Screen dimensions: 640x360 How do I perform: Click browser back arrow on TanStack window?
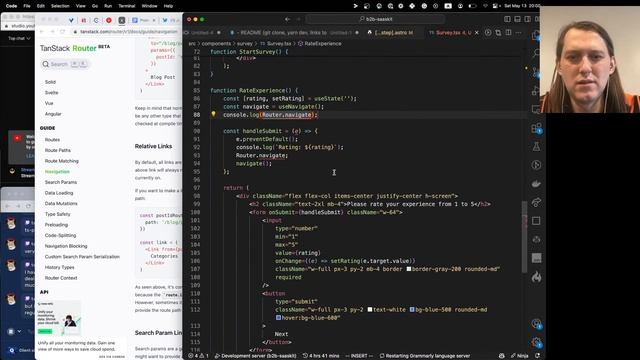click(42, 31)
